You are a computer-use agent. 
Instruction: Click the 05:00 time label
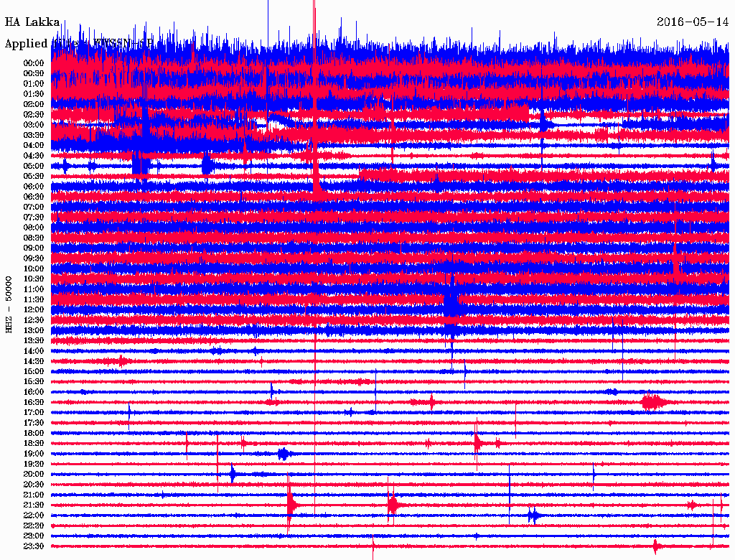click(34, 166)
